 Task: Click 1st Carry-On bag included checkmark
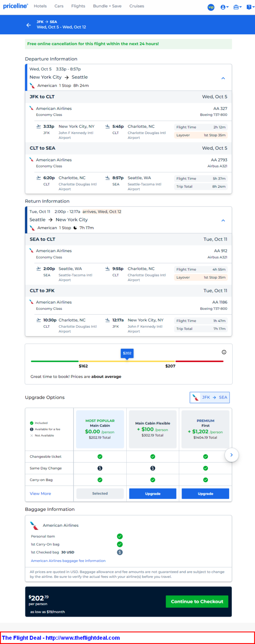(120, 544)
